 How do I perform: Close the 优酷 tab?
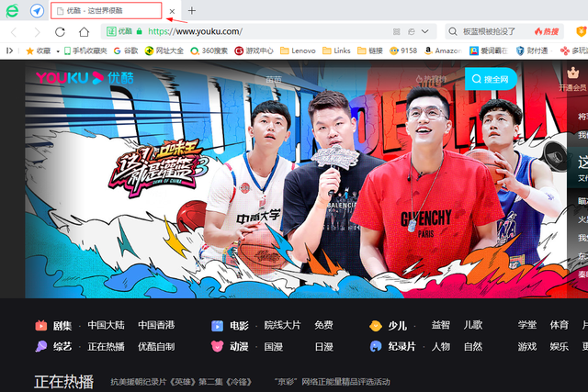(172, 11)
